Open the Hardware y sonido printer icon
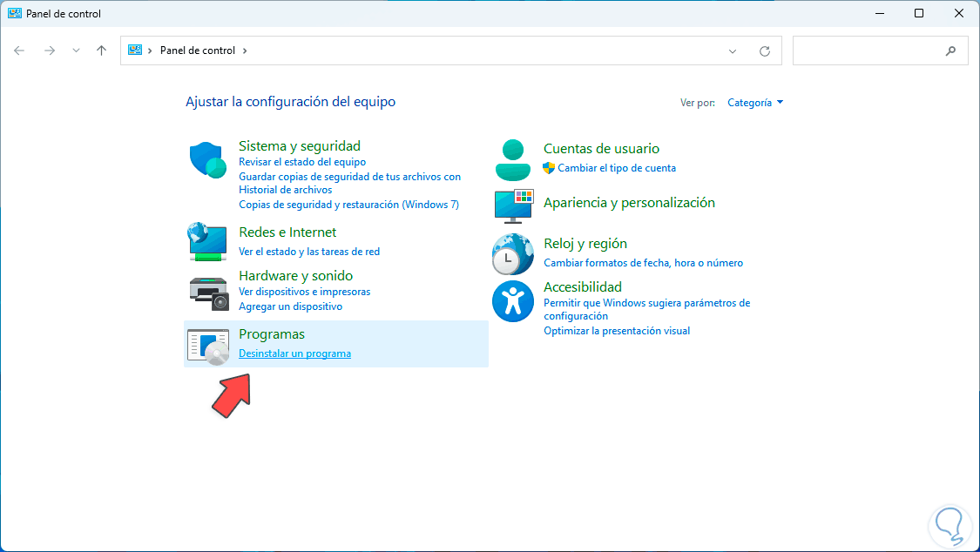Image resolution: width=980 pixels, height=552 pixels. pos(209,293)
